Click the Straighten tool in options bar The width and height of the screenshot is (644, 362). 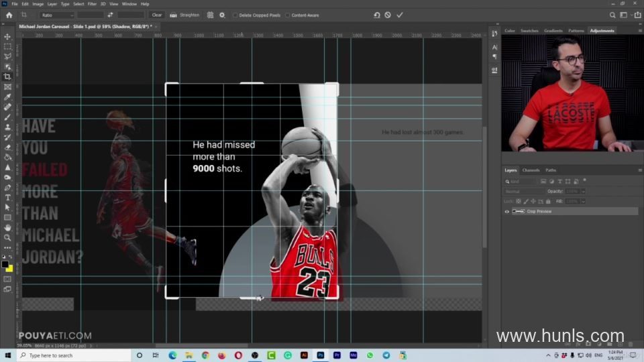click(185, 15)
